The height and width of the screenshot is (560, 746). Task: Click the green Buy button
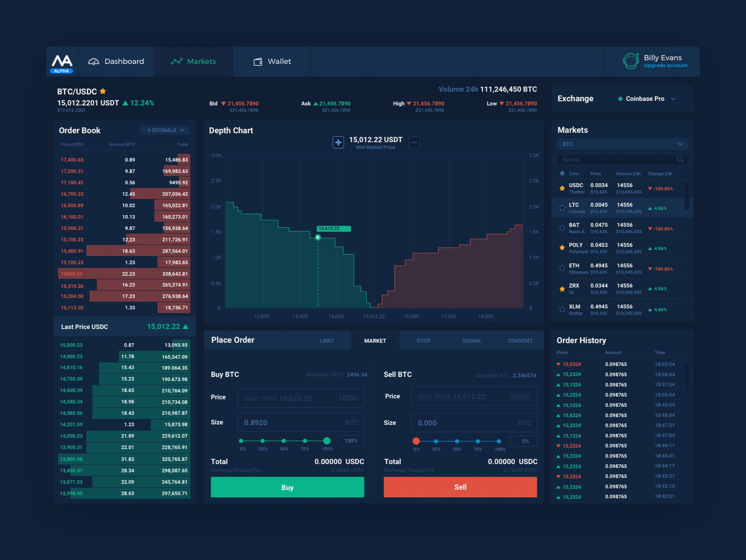[x=287, y=487]
